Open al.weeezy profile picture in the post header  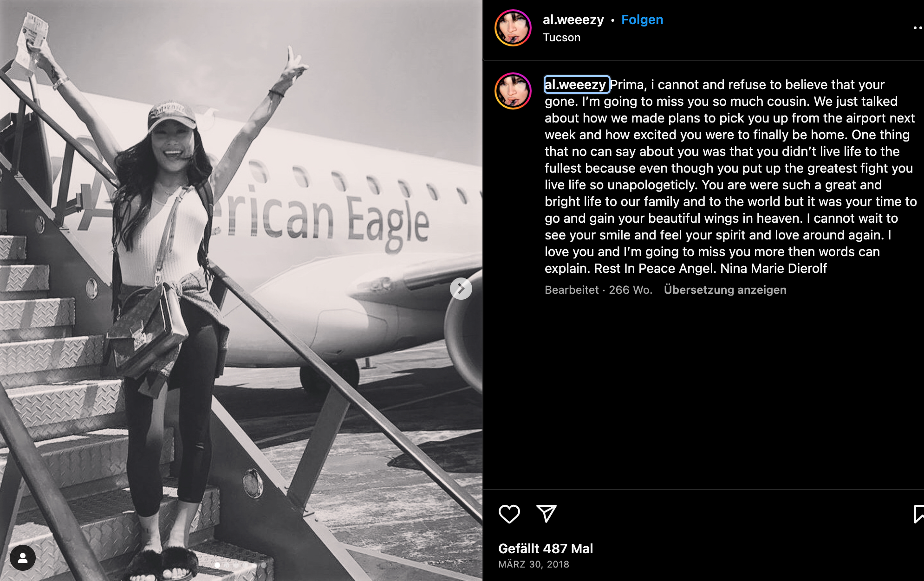513,28
